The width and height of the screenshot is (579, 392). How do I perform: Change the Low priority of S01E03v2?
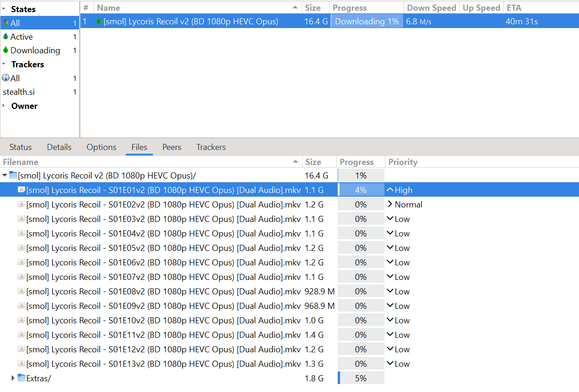398,219
